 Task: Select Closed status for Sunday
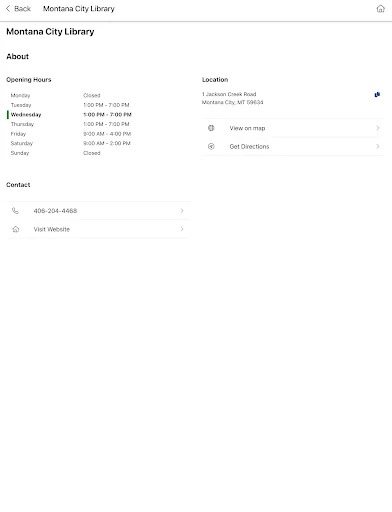(92, 153)
